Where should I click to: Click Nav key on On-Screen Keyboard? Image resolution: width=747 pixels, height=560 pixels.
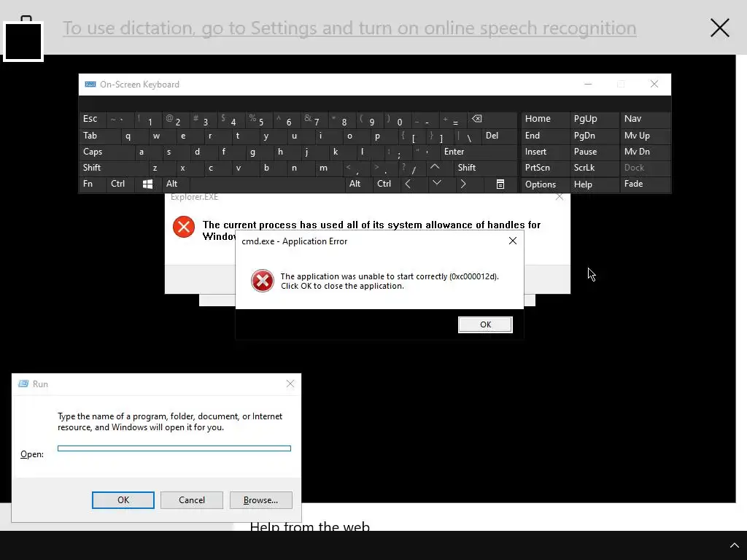[645, 119]
